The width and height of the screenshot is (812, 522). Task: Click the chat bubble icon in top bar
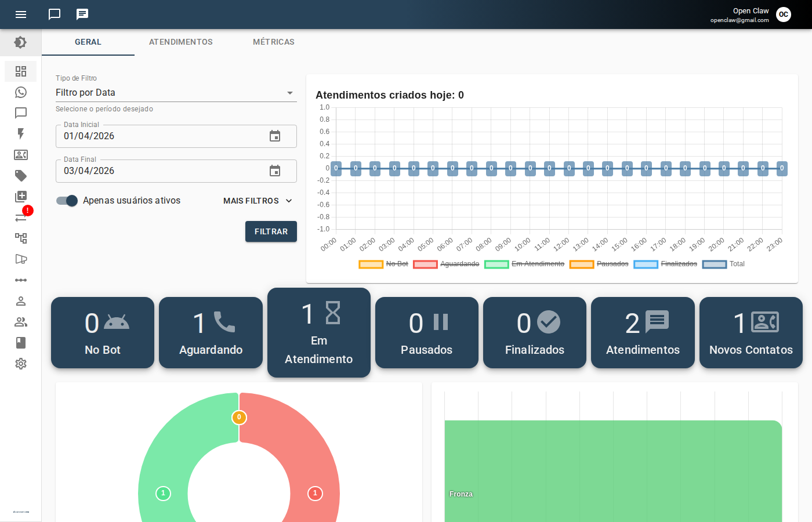(x=55, y=14)
